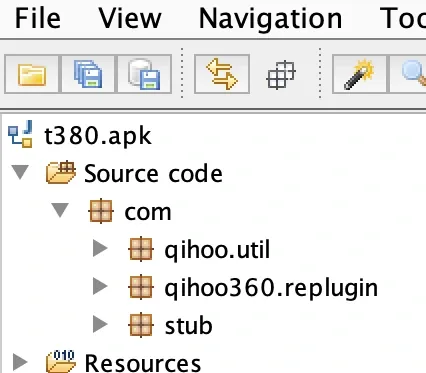
Task: Toggle the flatten packages grid icon
Action: click(281, 75)
